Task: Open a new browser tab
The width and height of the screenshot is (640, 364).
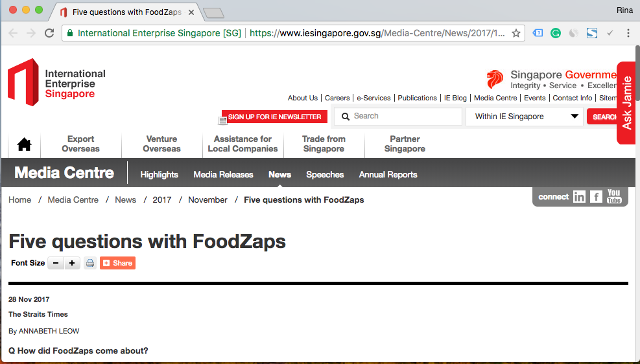Action: 213,13
